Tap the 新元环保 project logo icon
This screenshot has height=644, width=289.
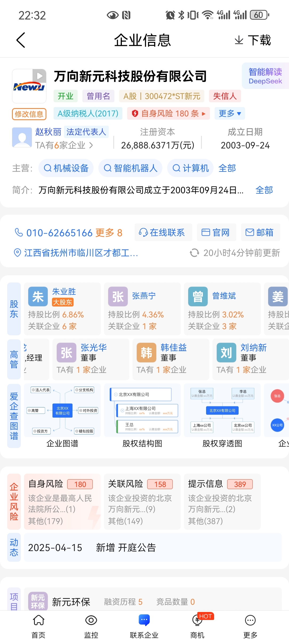point(38,601)
